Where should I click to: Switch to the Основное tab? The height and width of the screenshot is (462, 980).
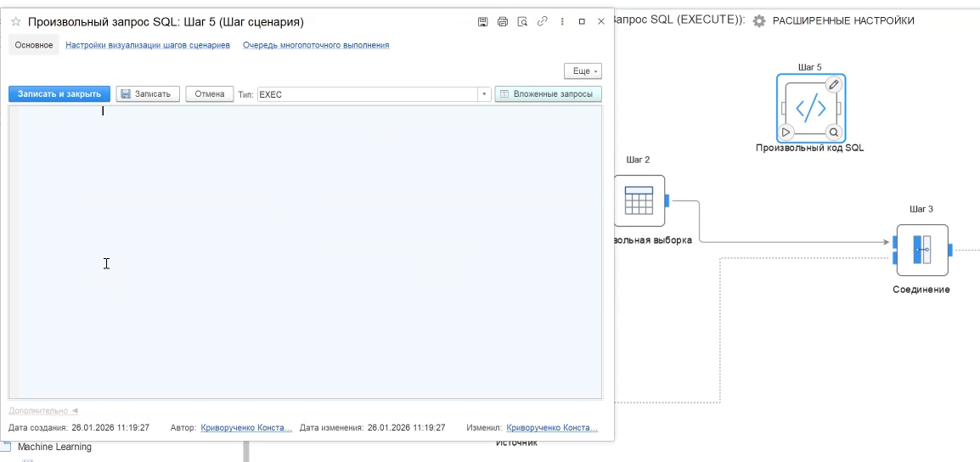pyautogui.click(x=34, y=45)
